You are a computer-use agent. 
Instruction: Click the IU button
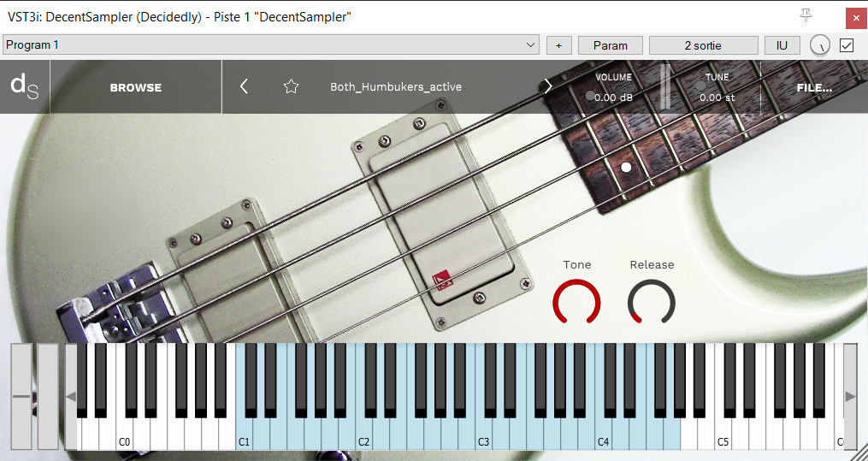[782, 45]
